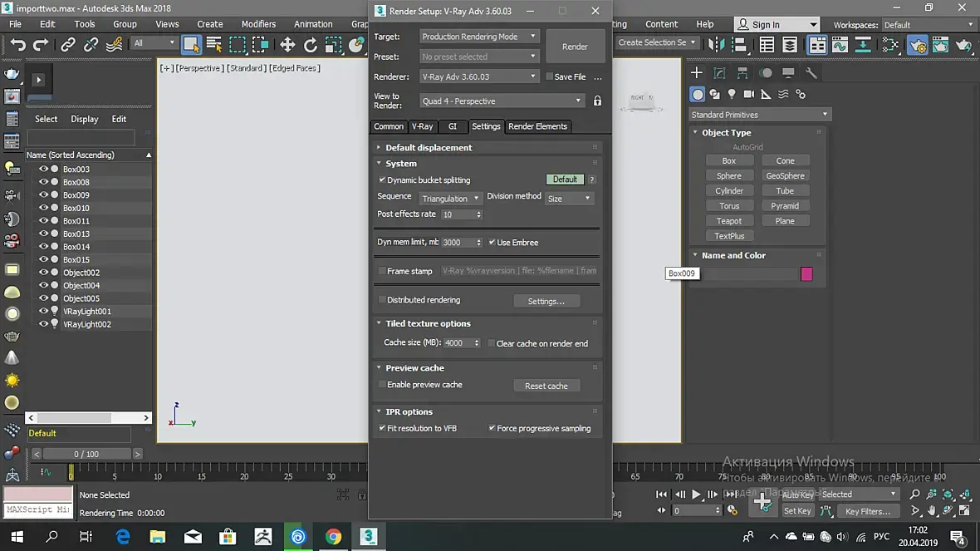Click the Mirror tool icon
This screenshot has width=980, height=551.
(713, 45)
